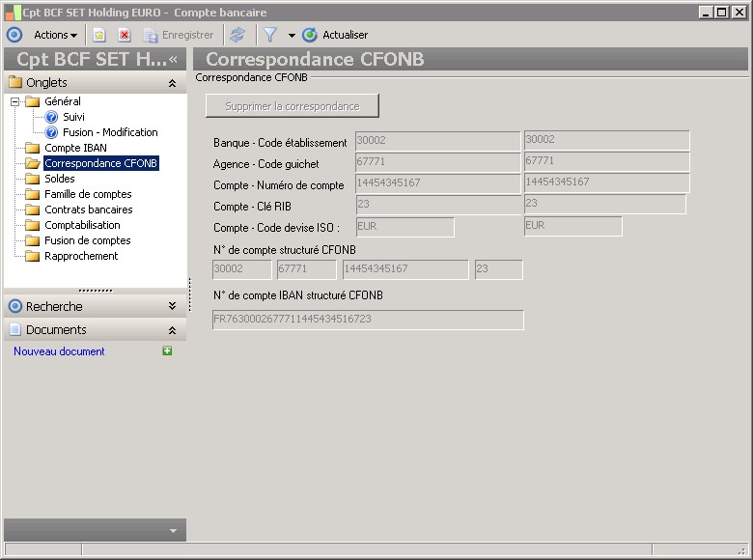753x560 pixels.
Task: Click the sync arrows icon in toolbar
Action: 237,35
